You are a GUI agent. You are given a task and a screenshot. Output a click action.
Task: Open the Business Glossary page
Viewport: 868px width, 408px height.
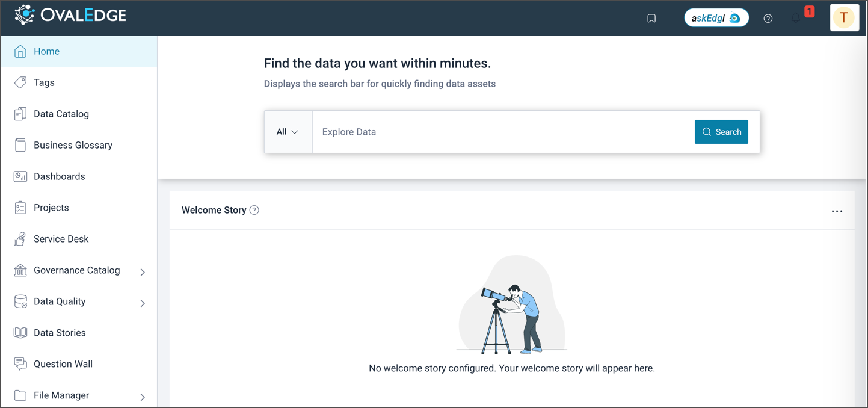tap(73, 145)
